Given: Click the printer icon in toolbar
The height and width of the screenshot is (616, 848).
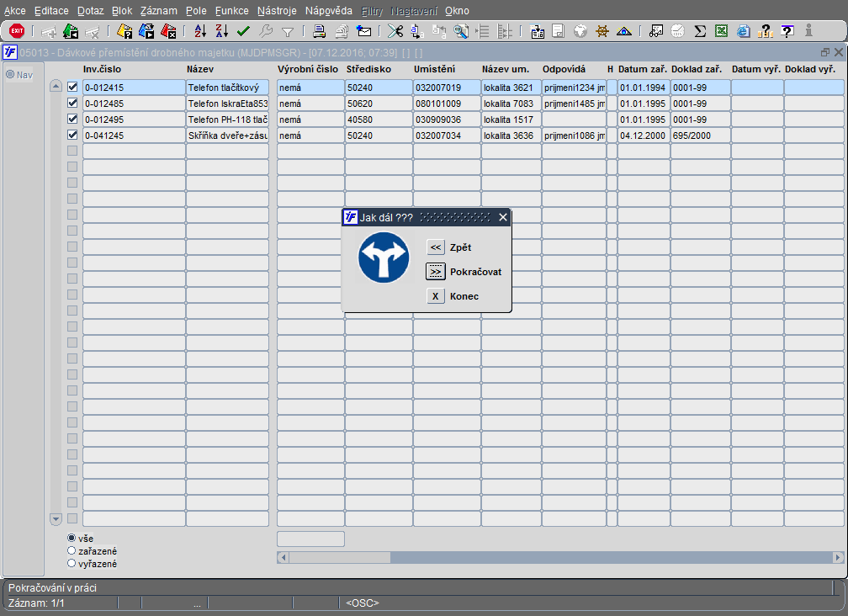Looking at the screenshot, I should (320, 31).
